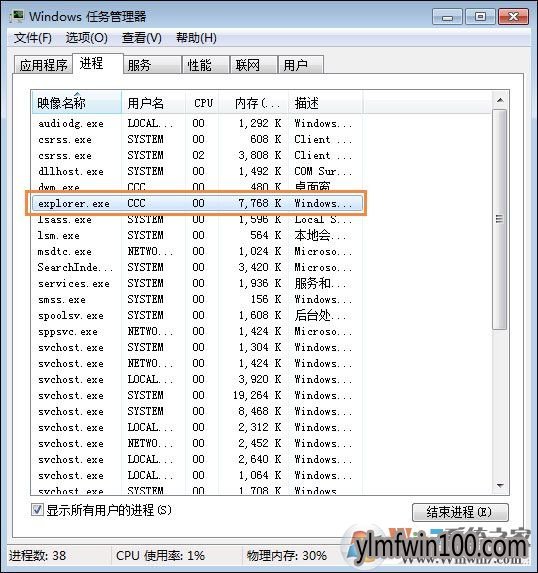Select the smss.exe process row
The image size is (538, 573).
pyautogui.click(x=197, y=299)
